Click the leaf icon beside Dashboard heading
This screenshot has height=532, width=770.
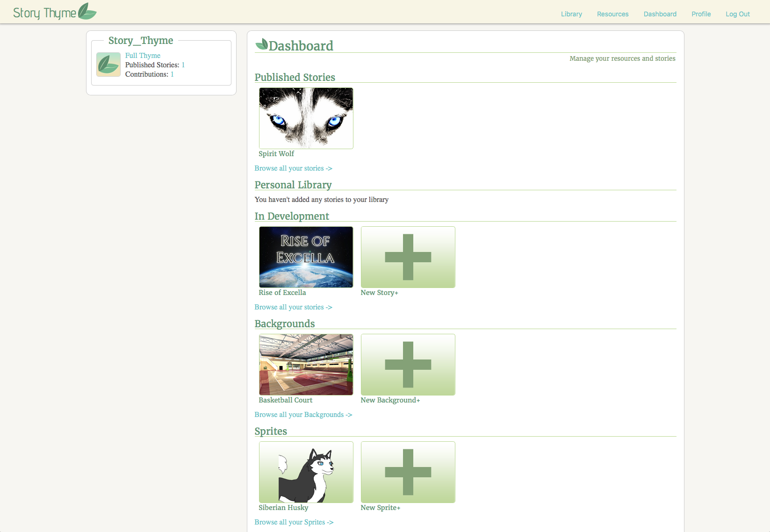click(262, 44)
